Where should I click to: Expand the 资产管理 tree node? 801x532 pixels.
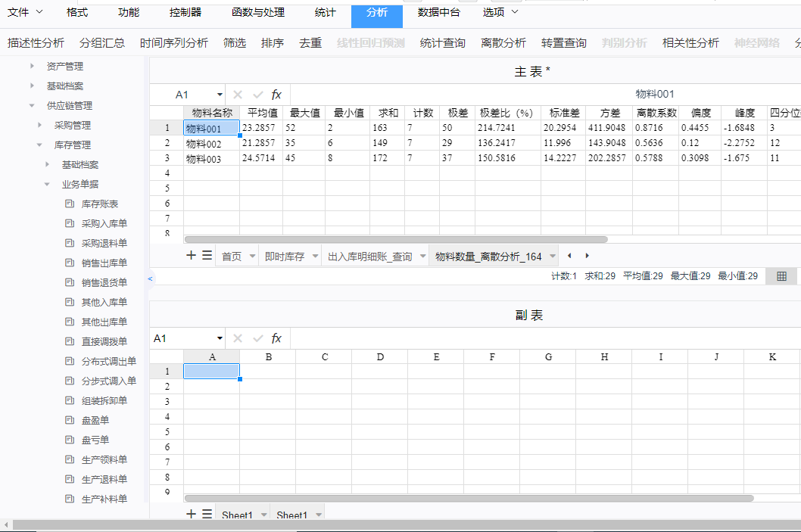33,66
